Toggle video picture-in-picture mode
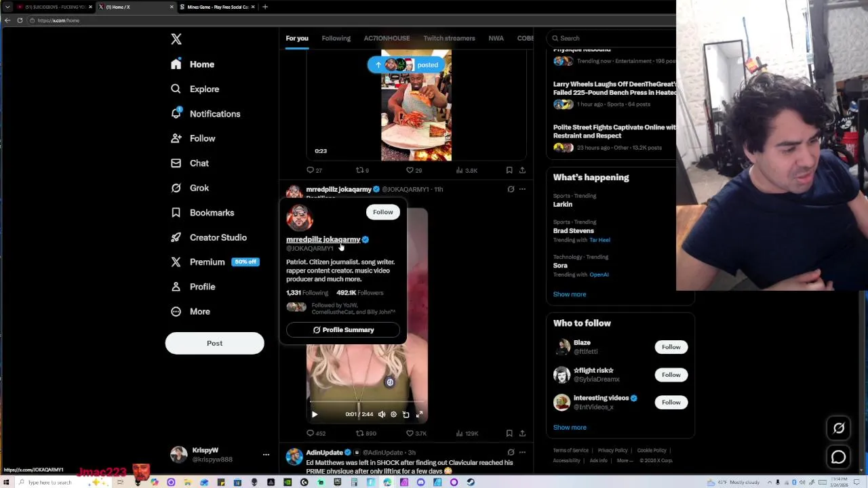The image size is (868, 488). (406, 414)
